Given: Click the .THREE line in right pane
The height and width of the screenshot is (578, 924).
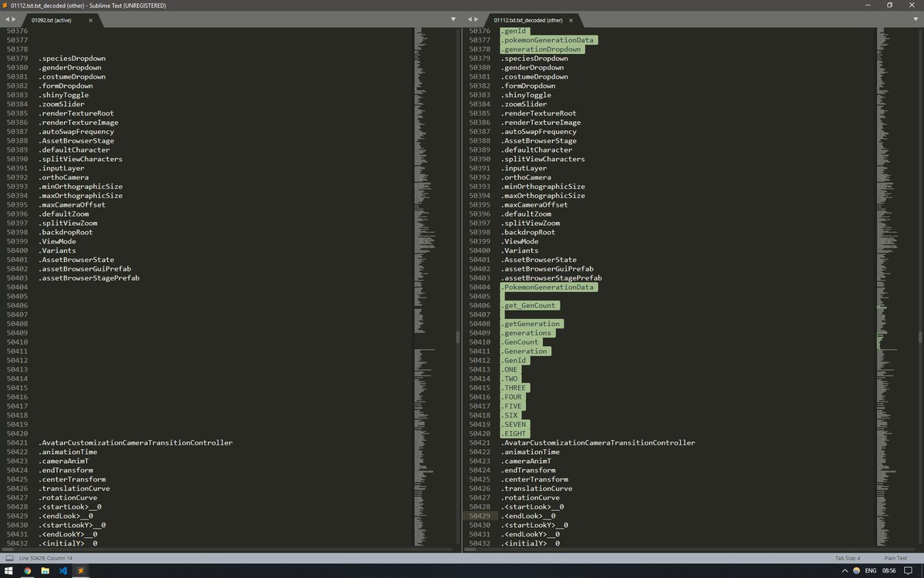Looking at the screenshot, I should coord(514,388).
